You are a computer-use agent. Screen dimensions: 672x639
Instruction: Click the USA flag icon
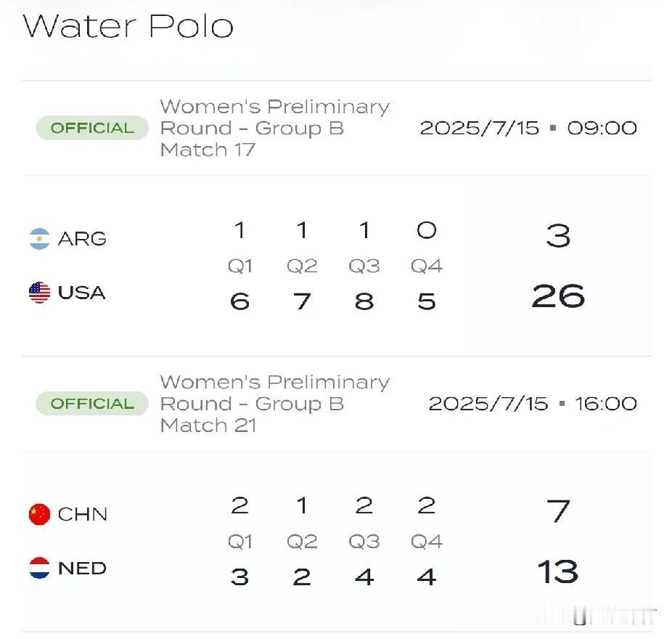pos(39,293)
